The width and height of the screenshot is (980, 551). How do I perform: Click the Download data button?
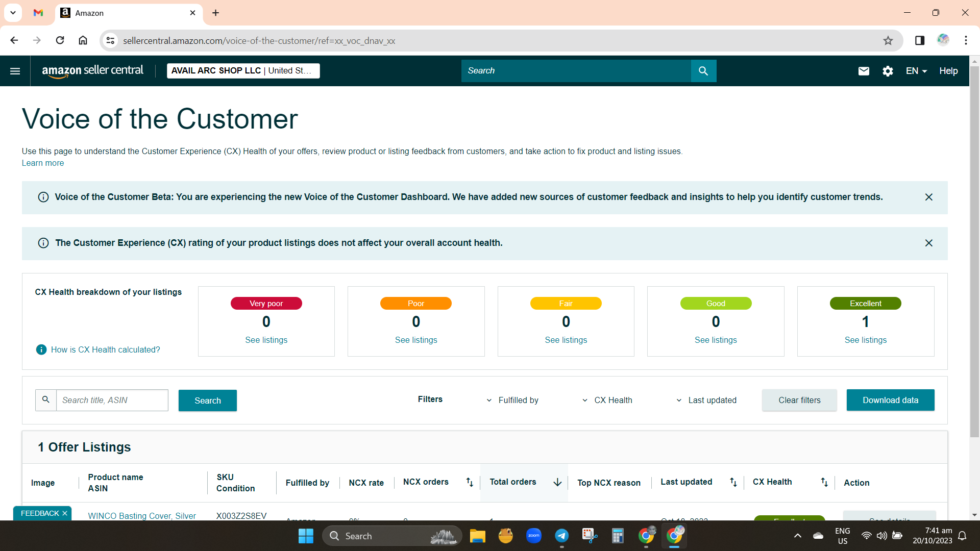pyautogui.click(x=890, y=400)
